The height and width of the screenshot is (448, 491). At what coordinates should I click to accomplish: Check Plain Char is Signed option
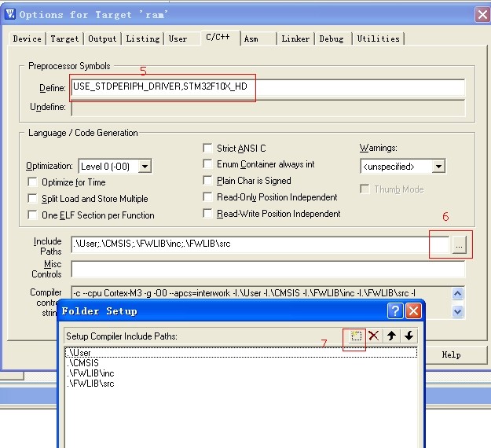click(x=208, y=181)
